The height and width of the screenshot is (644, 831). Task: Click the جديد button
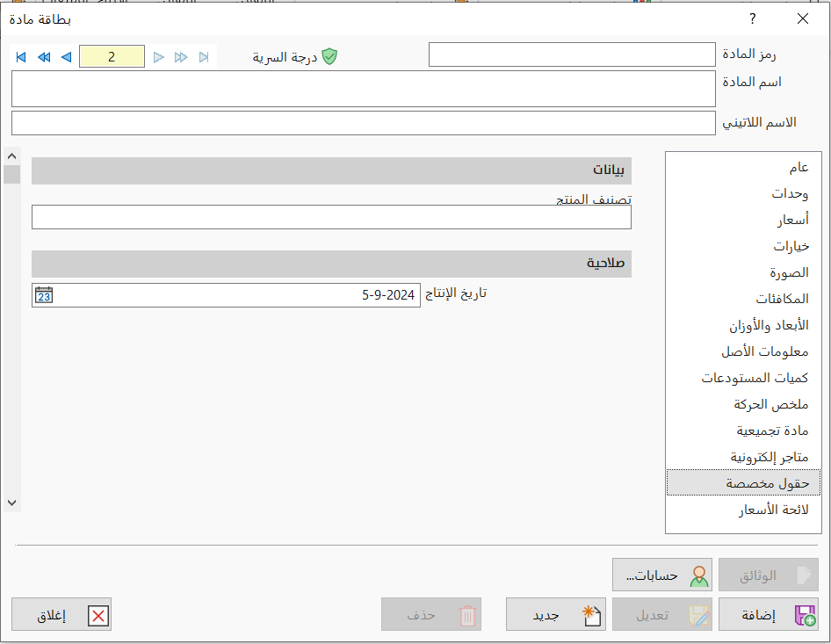[556, 615]
